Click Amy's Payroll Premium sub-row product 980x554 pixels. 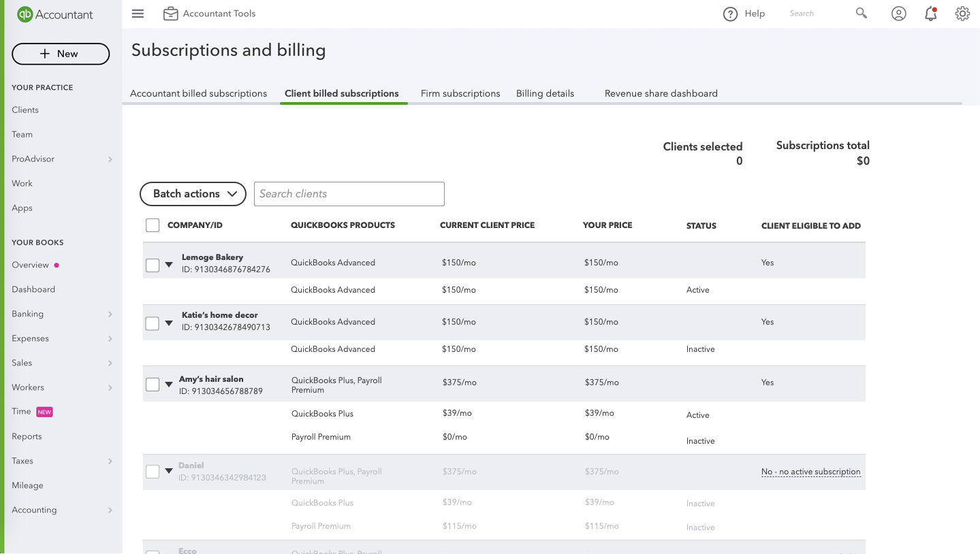pyautogui.click(x=321, y=437)
